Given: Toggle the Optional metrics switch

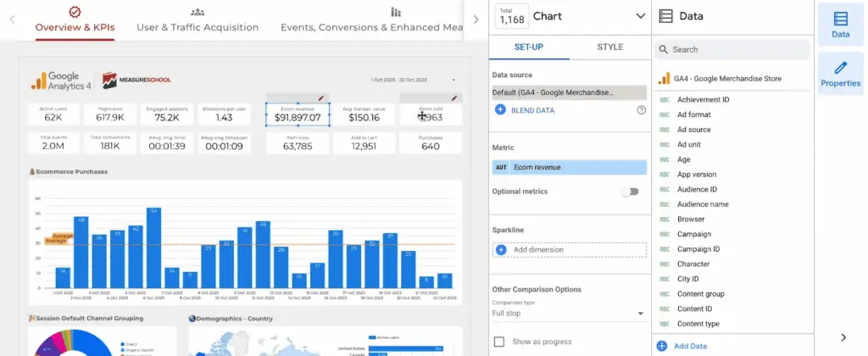Looking at the screenshot, I should (x=630, y=192).
